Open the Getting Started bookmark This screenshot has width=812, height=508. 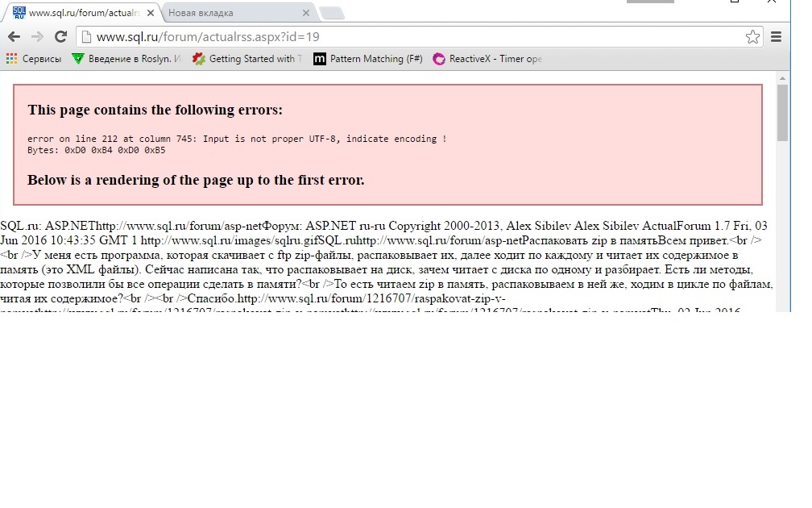click(247, 59)
